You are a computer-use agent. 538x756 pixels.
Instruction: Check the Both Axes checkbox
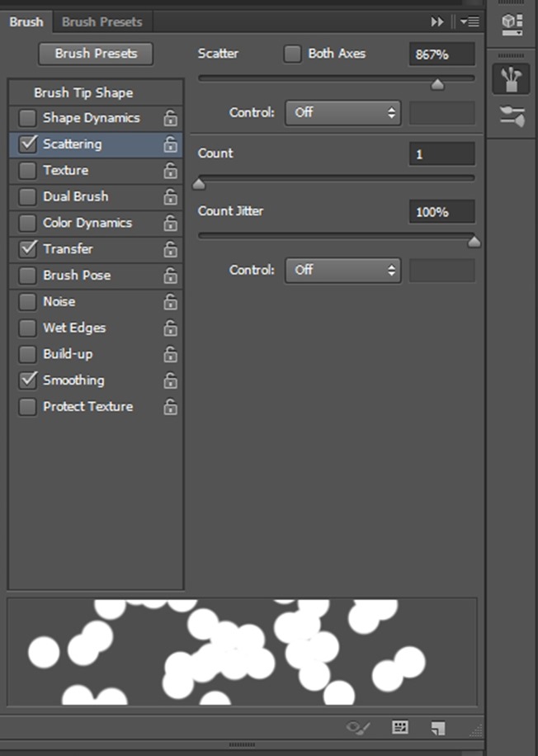292,54
